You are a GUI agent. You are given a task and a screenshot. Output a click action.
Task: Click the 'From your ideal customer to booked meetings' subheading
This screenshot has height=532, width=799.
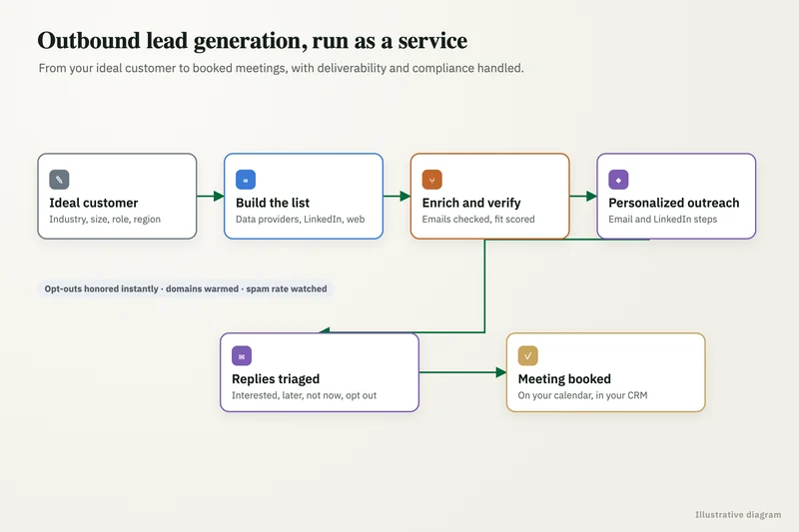tap(282, 68)
